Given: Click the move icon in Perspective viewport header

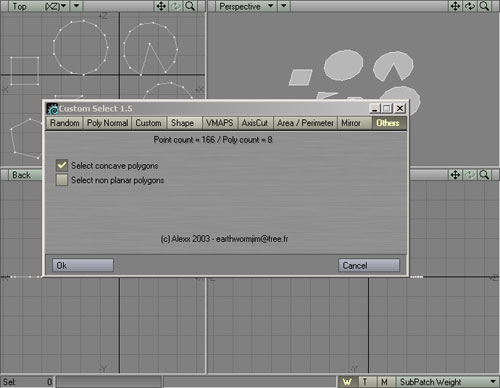Looking at the screenshot, I should coord(455,6).
